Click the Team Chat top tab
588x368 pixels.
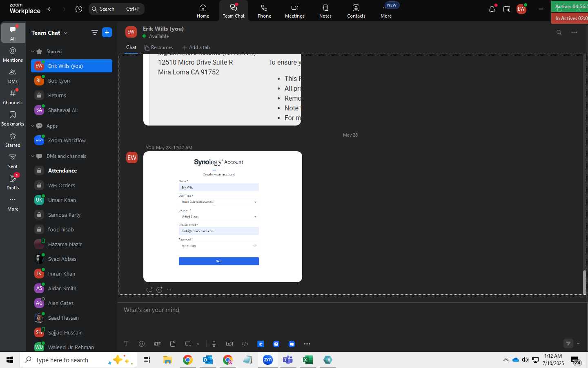click(x=234, y=11)
